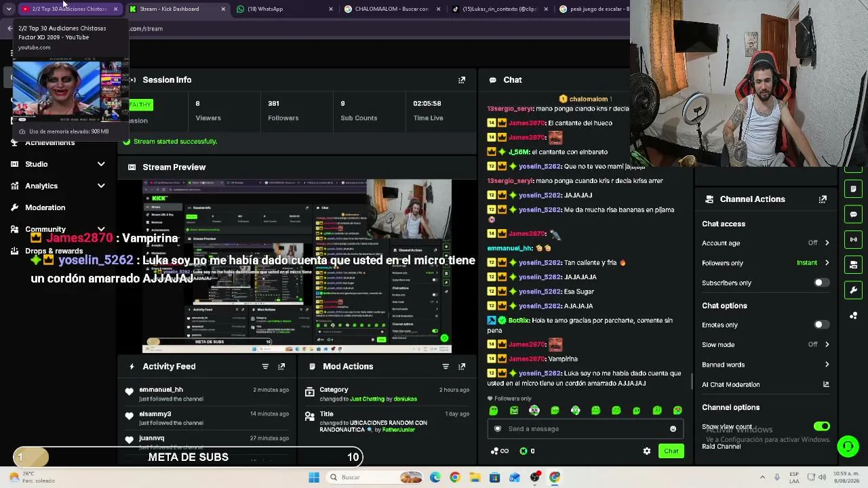The height and width of the screenshot is (488, 868).
Task: Open the wrench tools widget in right sidebar
Action: 853,290
